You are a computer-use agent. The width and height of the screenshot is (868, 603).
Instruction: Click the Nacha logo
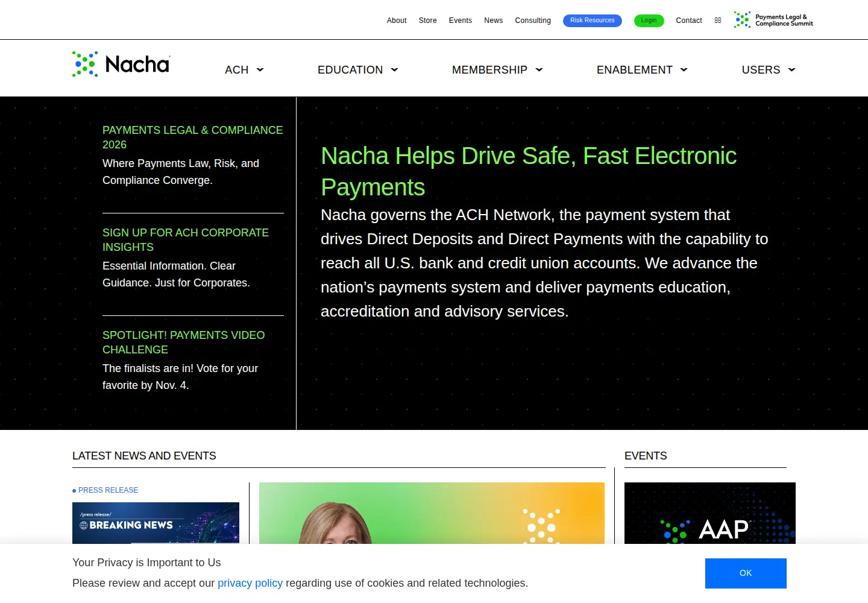coord(121,64)
